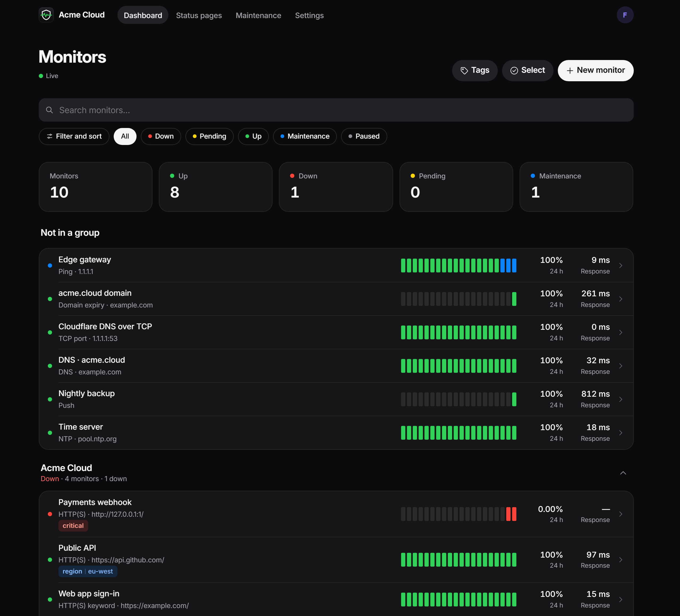Viewport: 680px width, 616px height.
Task: Open the Tags manager
Action: tap(475, 70)
